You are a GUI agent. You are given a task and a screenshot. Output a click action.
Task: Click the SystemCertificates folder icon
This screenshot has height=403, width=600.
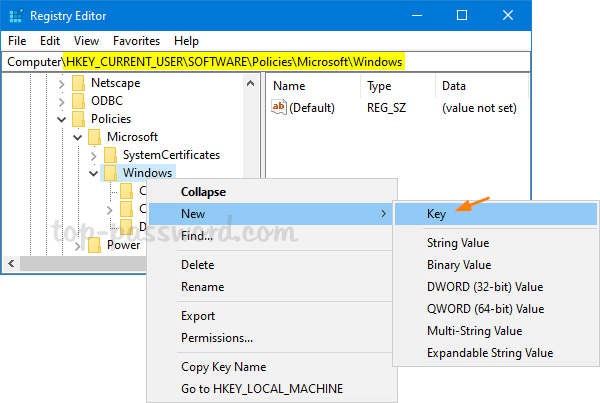coord(110,155)
